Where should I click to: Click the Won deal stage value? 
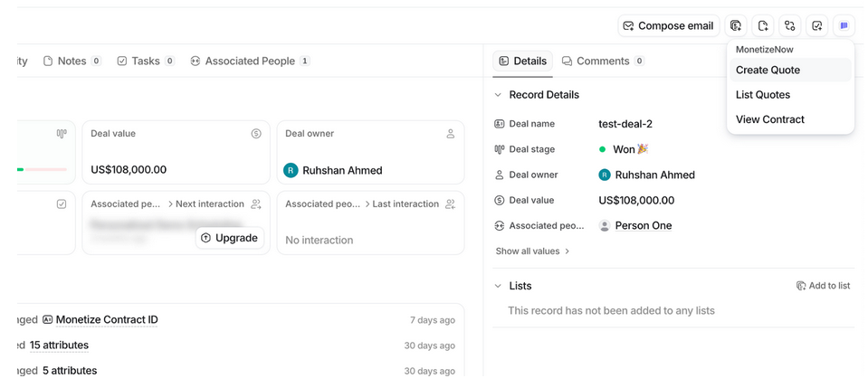(x=624, y=149)
